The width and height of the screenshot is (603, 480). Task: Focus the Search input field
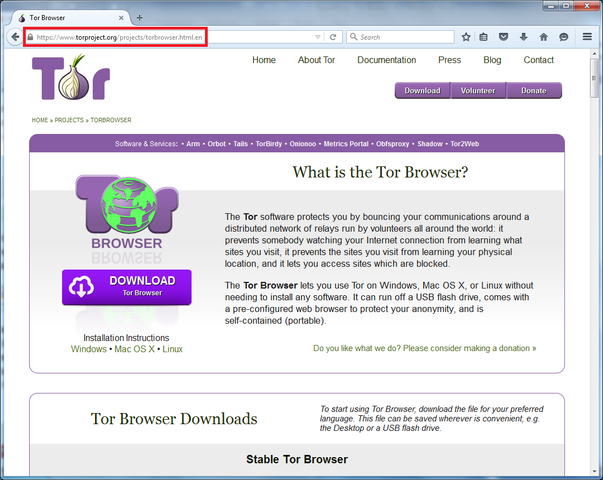[x=400, y=37]
